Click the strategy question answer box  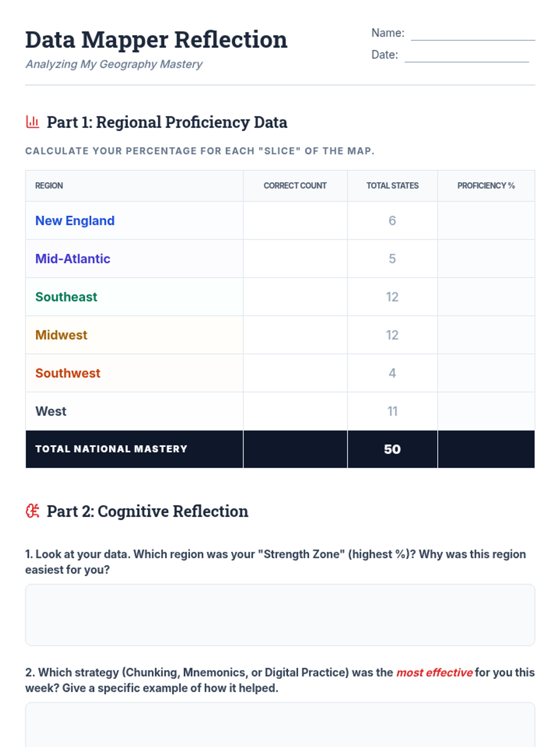pos(280,726)
